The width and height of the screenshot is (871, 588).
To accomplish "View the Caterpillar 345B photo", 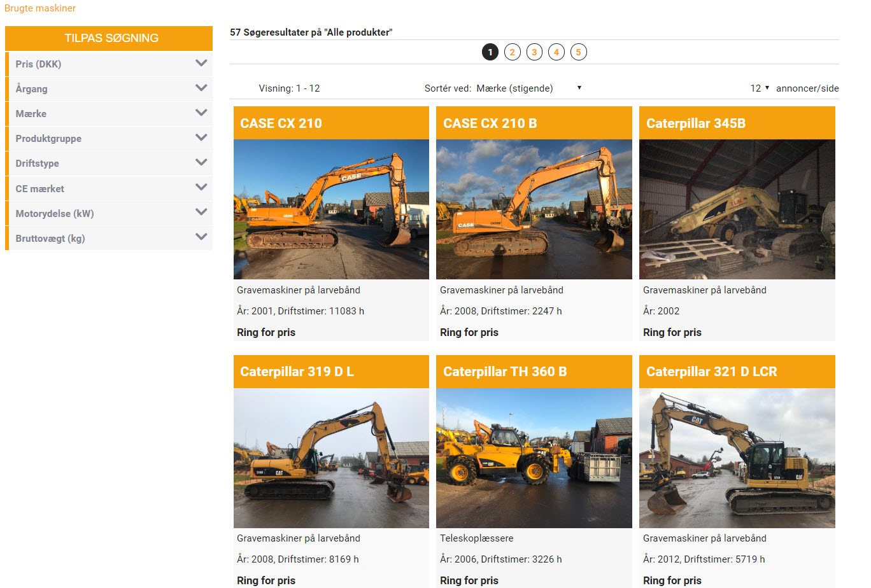I will click(737, 209).
